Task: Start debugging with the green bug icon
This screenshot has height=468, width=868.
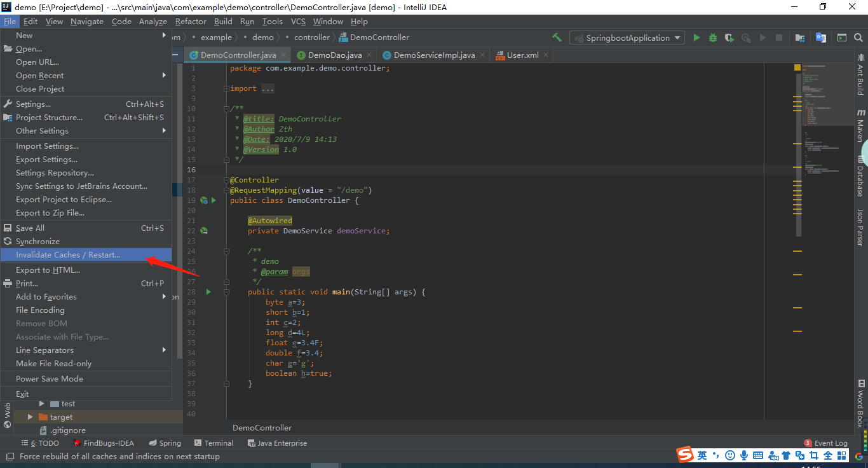Action: click(713, 38)
